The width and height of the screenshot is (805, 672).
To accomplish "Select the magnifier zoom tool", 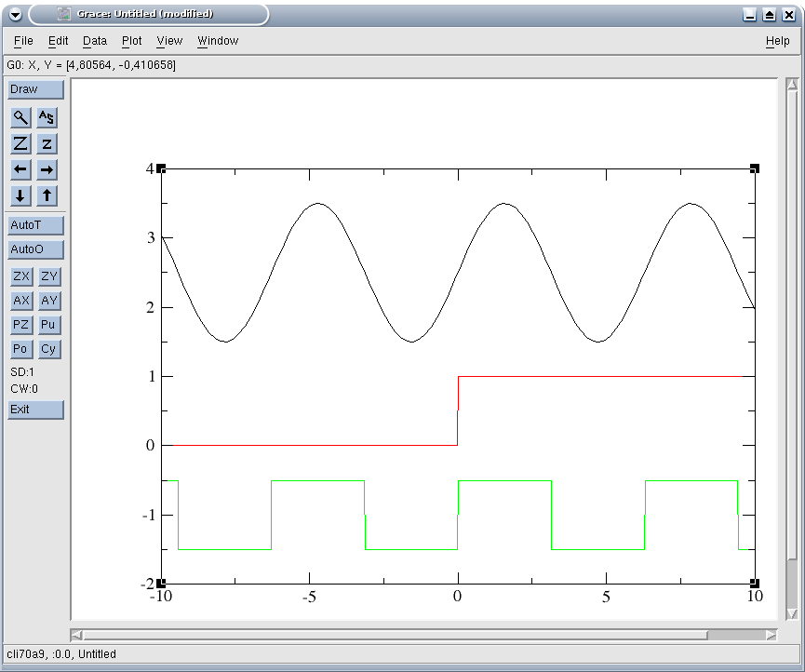I will (x=20, y=117).
